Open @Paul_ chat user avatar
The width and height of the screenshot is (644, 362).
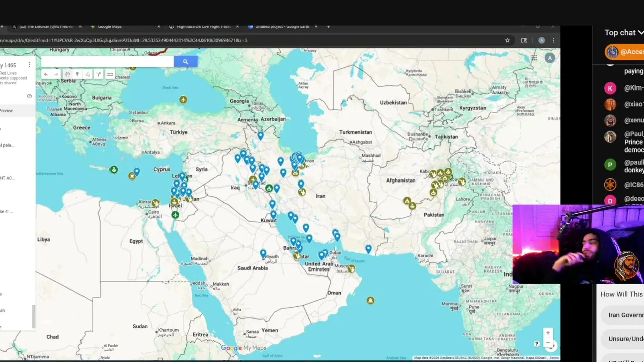(x=610, y=137)
